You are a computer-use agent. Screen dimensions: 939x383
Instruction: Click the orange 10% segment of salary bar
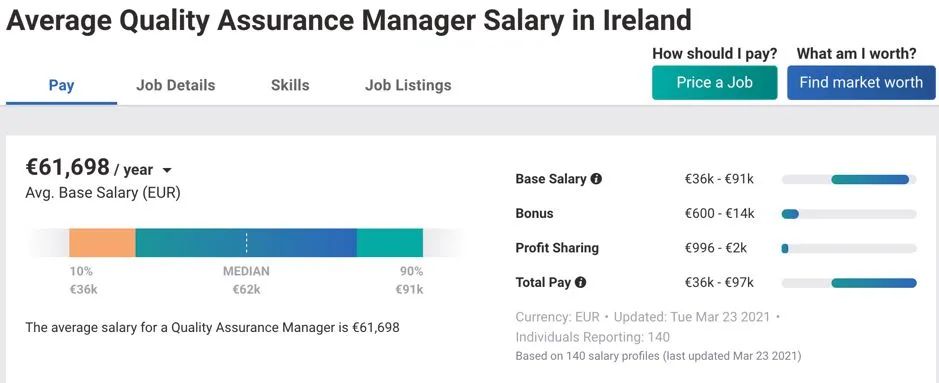(102, 243)
